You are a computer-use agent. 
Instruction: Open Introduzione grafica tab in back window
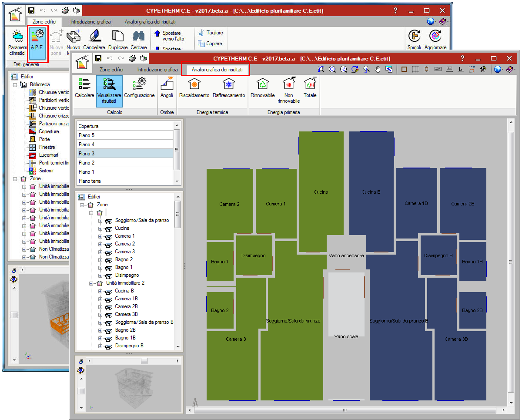pyautogui.click(x=90, y=21)
